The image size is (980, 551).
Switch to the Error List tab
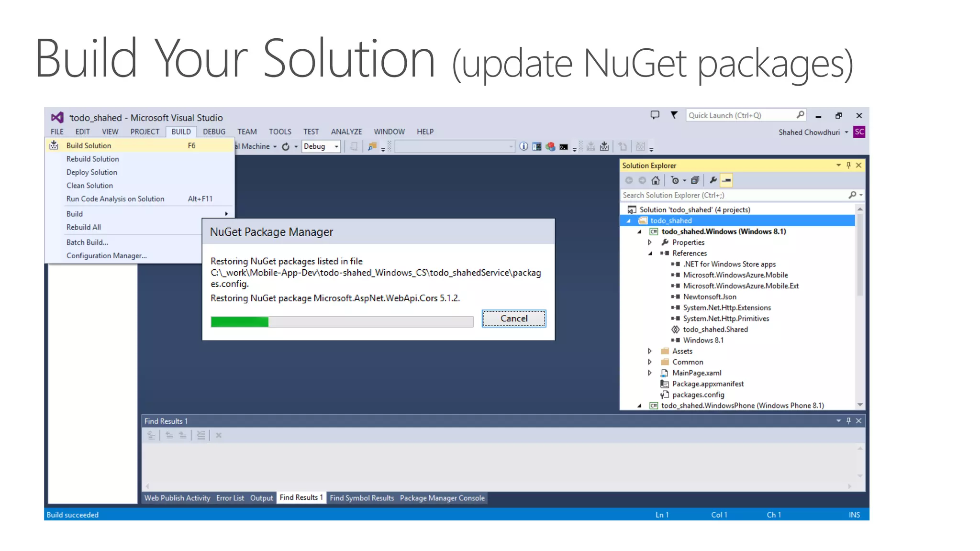tap(230, 498)
